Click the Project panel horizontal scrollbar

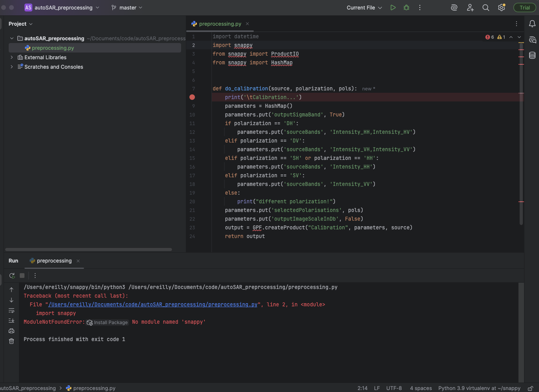pyautogui.click(x=89, y=249)
